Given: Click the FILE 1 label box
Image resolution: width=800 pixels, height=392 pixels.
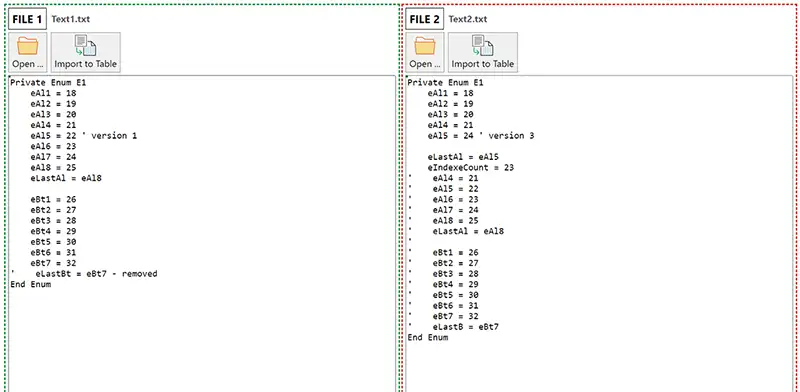Looking at the screenshot, I should 28,19.
